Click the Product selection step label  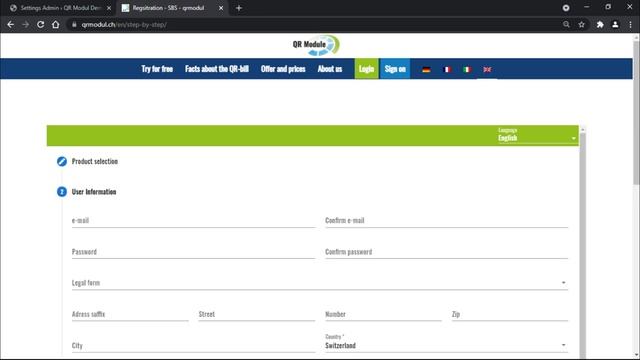point(95,162)
